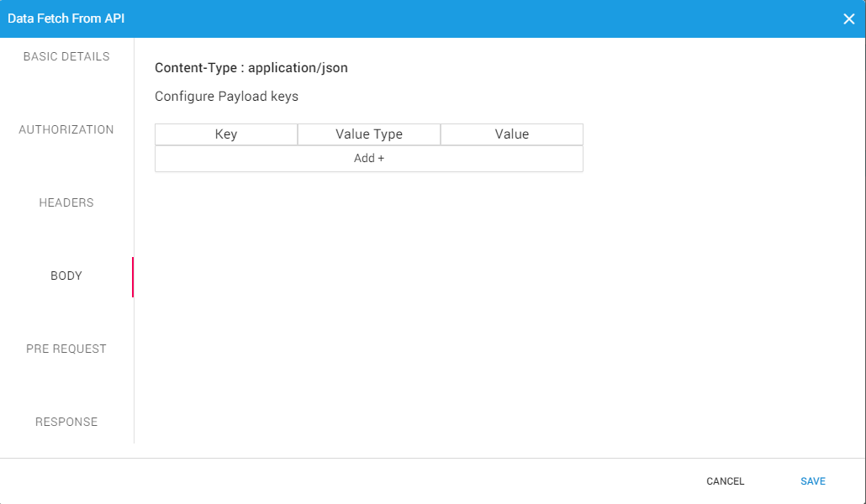Click the Content-Type application/json label

pyautogui.click(x=251, y=68)
